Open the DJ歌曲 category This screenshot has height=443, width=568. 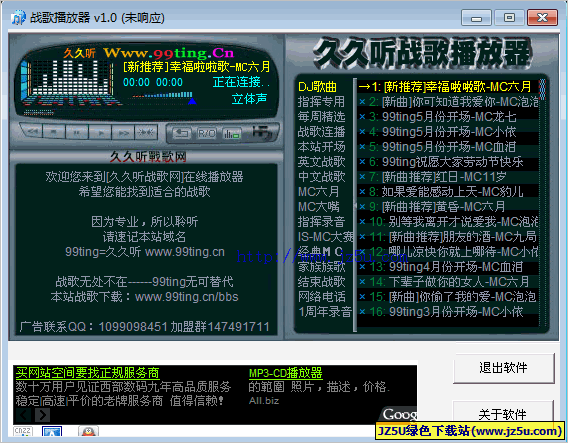tap(317, 87)
